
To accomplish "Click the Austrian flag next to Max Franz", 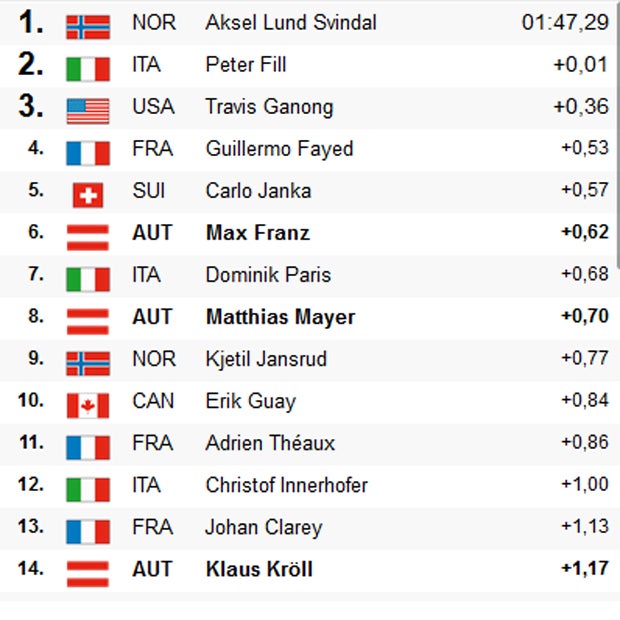I will coord(88,236).
